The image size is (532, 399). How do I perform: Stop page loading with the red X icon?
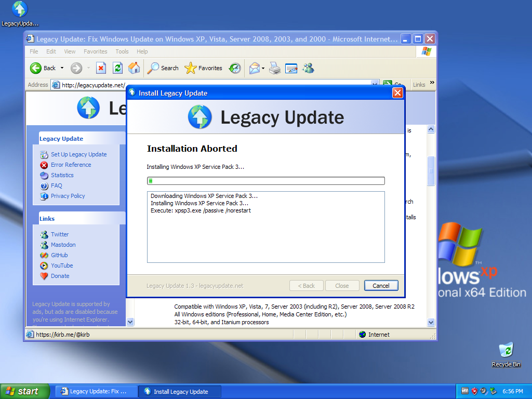click(x=101, y=68)
